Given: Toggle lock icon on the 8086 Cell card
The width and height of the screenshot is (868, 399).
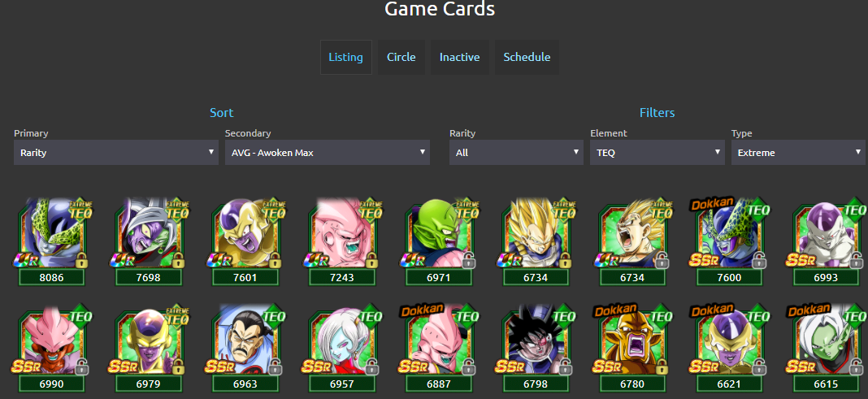Looking at the screenshot, I should tap(82, 259).
